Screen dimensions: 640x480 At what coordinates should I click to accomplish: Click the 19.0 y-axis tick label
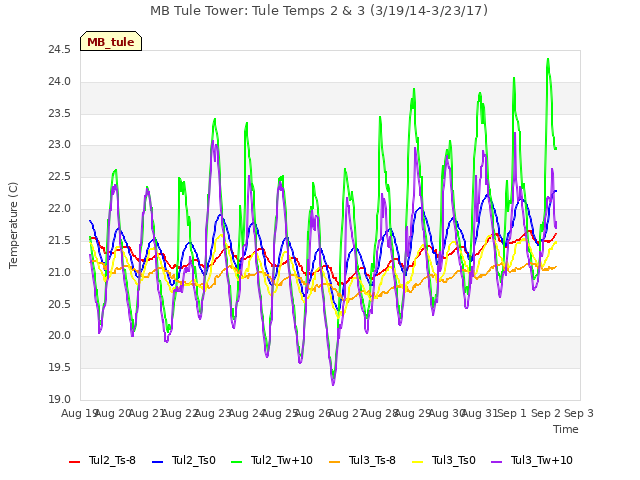coord(60,400)
